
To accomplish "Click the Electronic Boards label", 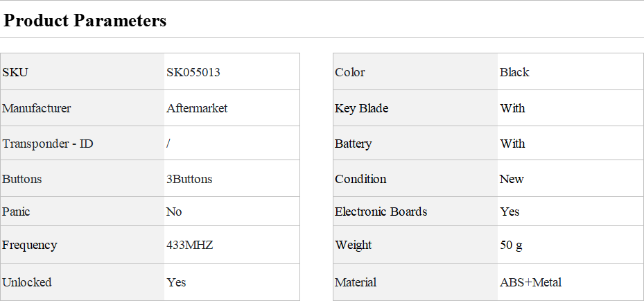I will 381,212.
